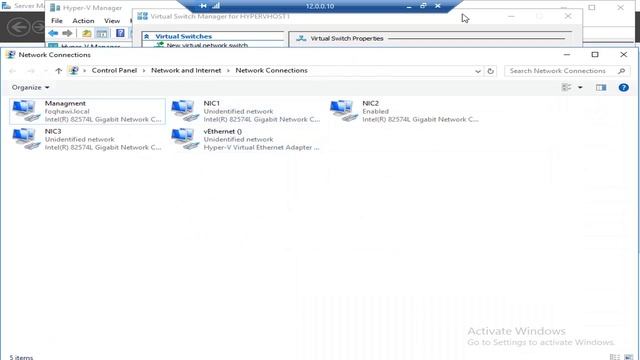Open the recent locations dropdown arrow
The height and width of the screenshot is (360, 640).
(x=45, y=71)
